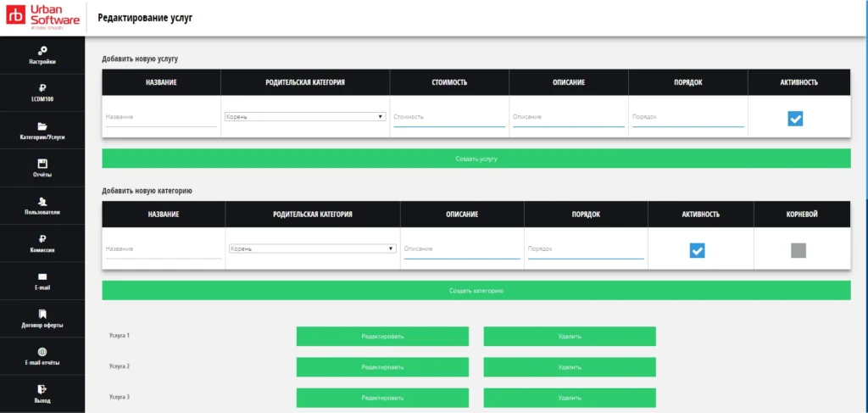This screenshot has width=868, height=413.
Task: Click Удалить button for Услуга 2
Action: coord(570,366)
